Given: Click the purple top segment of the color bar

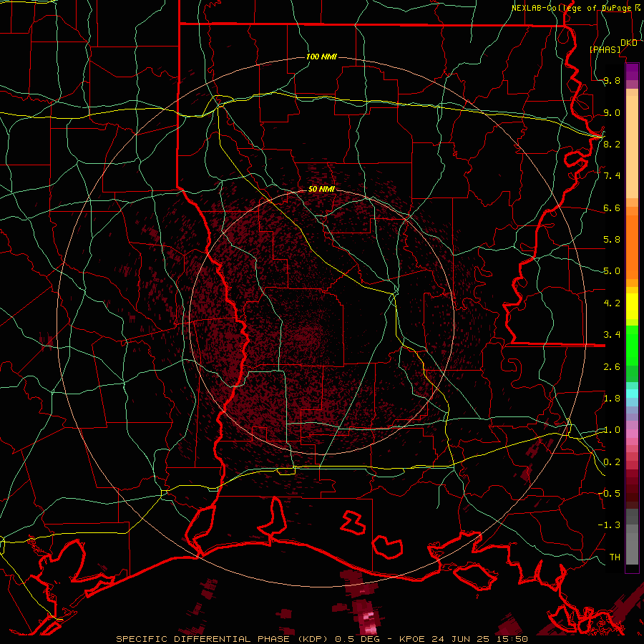Looking at the screenshot, I should (632, 72).
